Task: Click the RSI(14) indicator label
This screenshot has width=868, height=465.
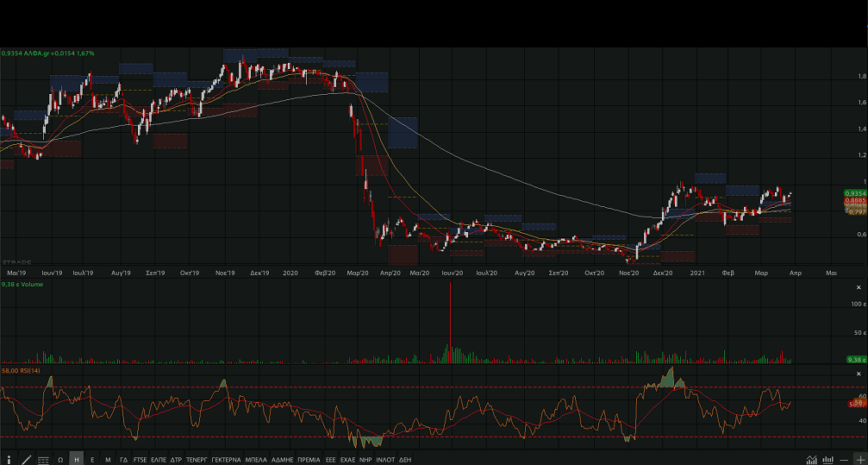Action: (27, 371)
